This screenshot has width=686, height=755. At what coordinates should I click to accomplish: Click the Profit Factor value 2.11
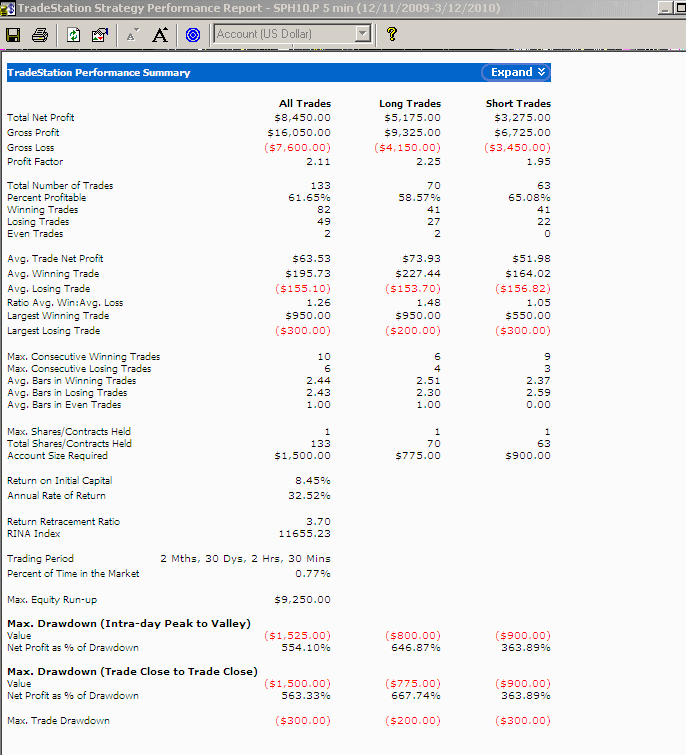coord(318,162)
